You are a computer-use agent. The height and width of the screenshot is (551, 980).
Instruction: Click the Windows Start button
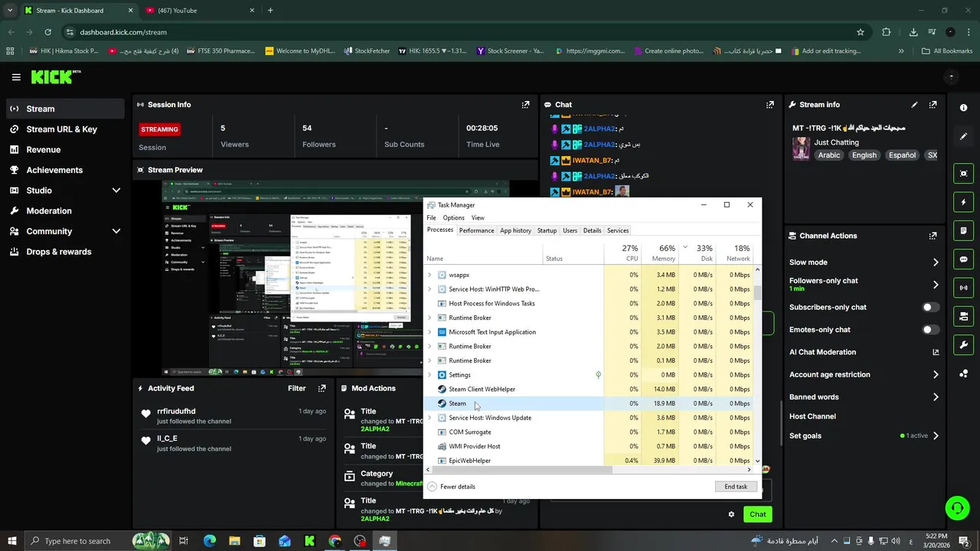(11, 541)
